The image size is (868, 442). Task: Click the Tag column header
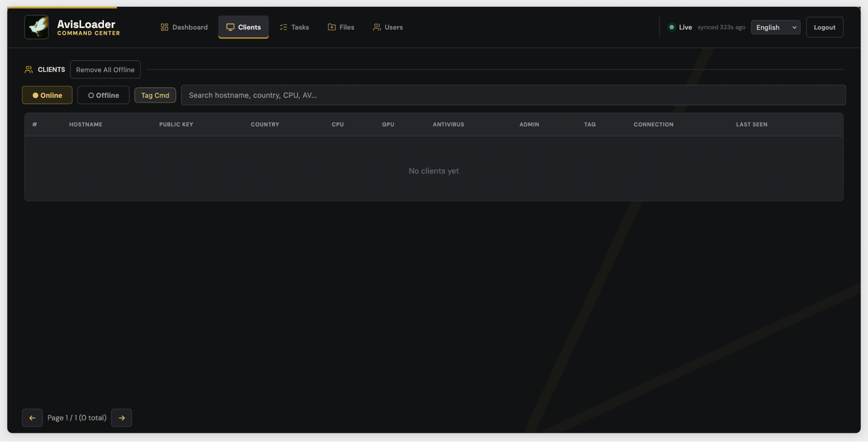[x=590, y=124]
